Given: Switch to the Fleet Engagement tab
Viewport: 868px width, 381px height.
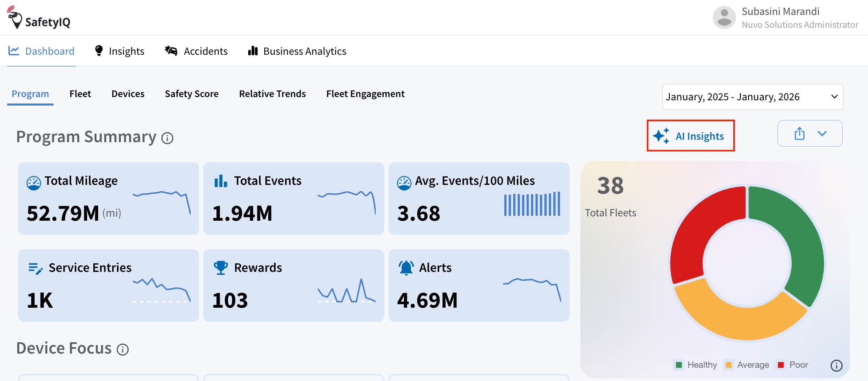Looking at the screenshot, I should click(365, 94).
